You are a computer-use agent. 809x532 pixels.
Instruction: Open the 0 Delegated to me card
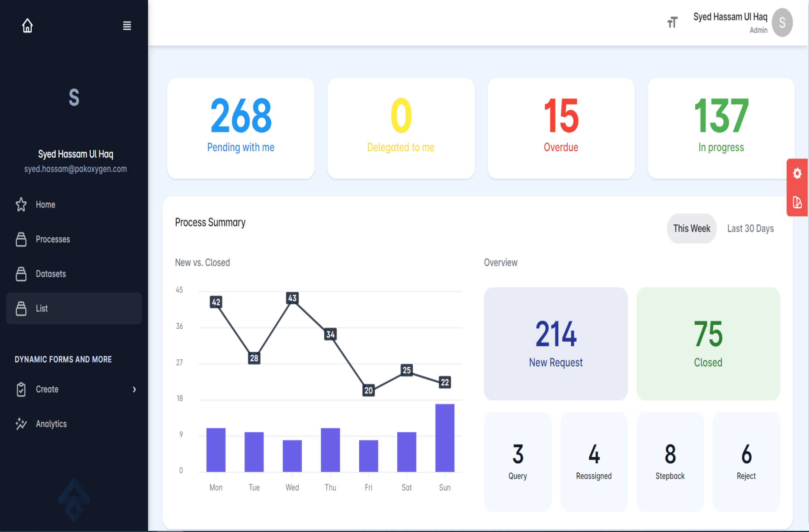point(401,128)
